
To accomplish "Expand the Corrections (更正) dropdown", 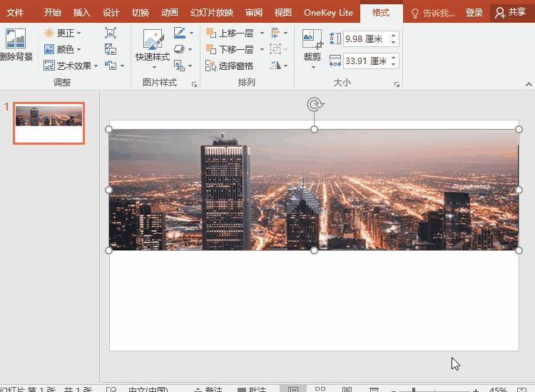I will point(63,33).
